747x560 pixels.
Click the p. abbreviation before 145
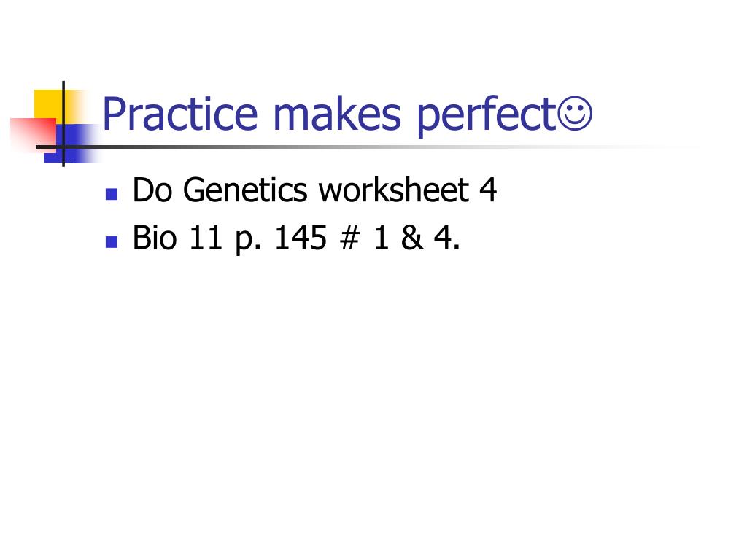pos(248,241)
